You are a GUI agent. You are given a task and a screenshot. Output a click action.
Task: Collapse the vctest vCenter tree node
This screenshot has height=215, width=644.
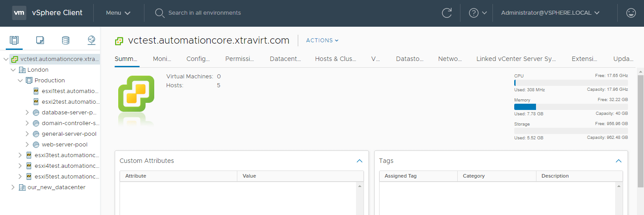(x=6, y=59)
